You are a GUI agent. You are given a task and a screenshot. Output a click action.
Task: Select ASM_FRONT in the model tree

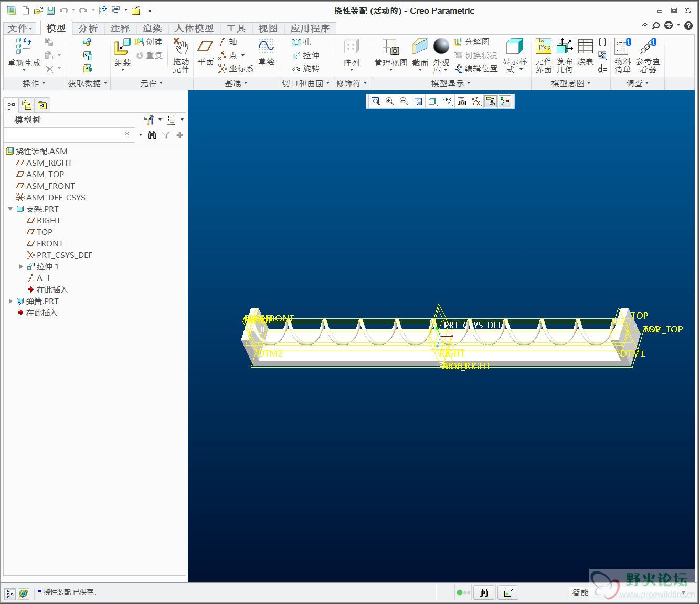click(x=50, y=186)
